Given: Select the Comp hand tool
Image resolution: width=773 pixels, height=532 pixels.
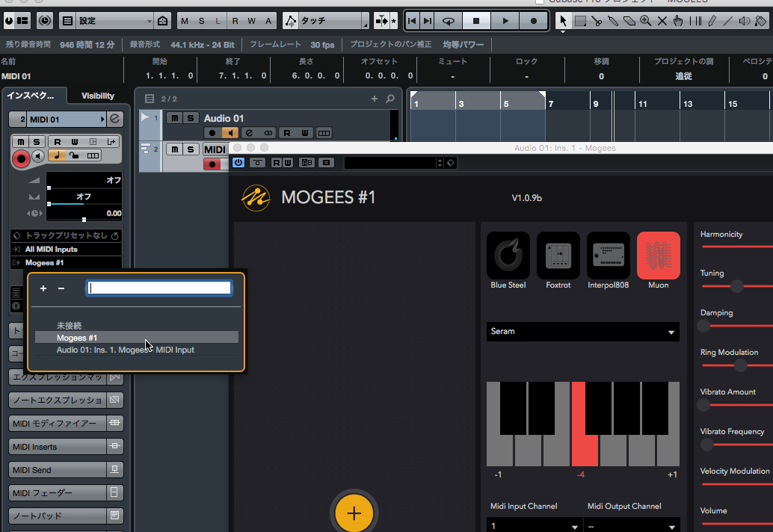Looking at the screenshot, I should 678,21.
